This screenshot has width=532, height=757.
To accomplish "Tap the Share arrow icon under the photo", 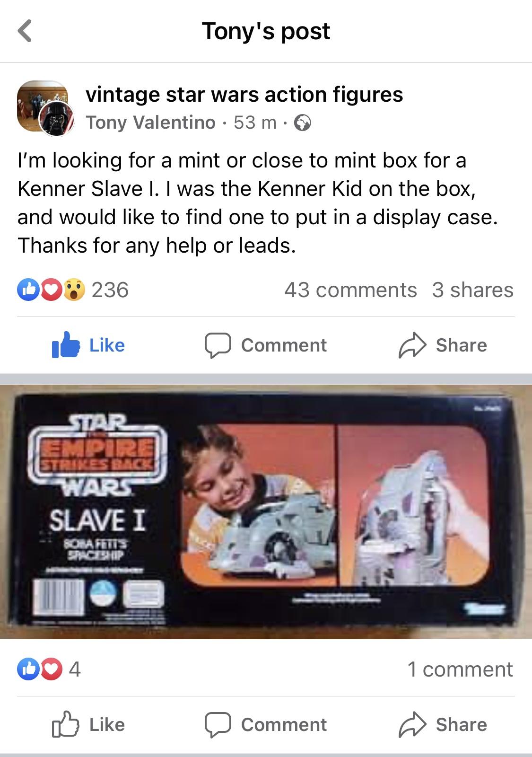I will [412, 724].
